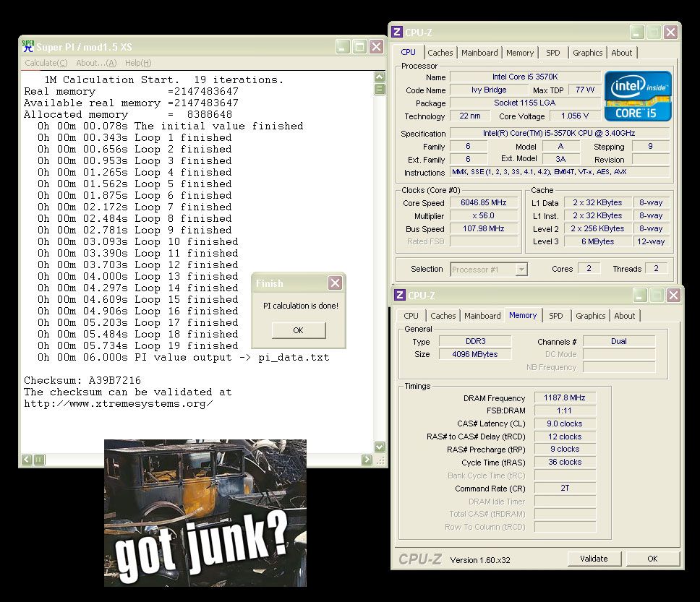Click the Checksum: A39B7216 line
The height and width of the screenshot is (602, 700).
pyautogui.click(x=82, y=381)
